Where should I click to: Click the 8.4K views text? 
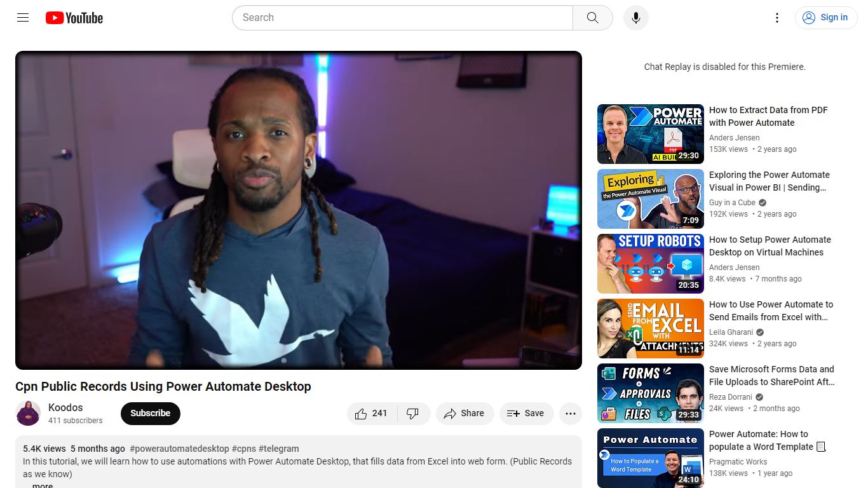coord(728,279)
